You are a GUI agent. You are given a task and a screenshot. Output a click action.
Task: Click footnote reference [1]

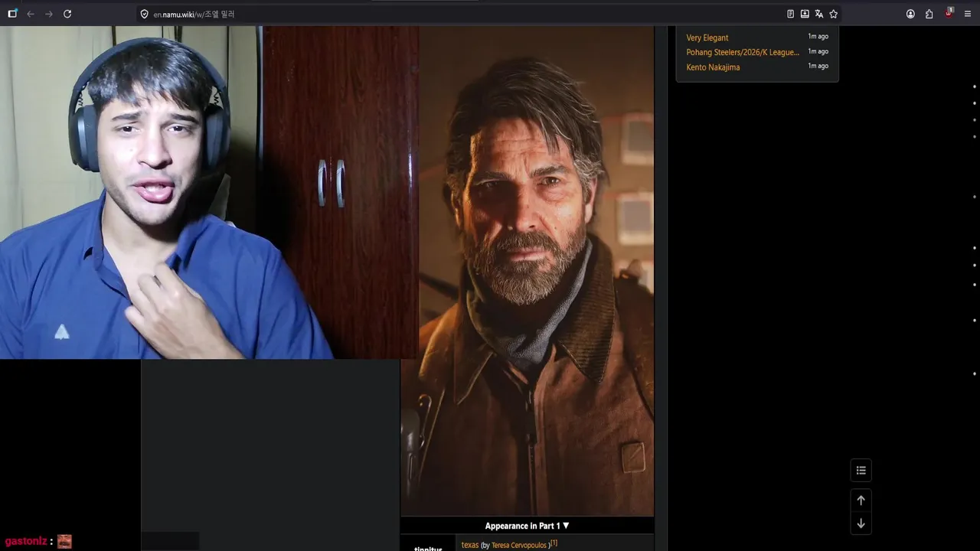(554, 543)
